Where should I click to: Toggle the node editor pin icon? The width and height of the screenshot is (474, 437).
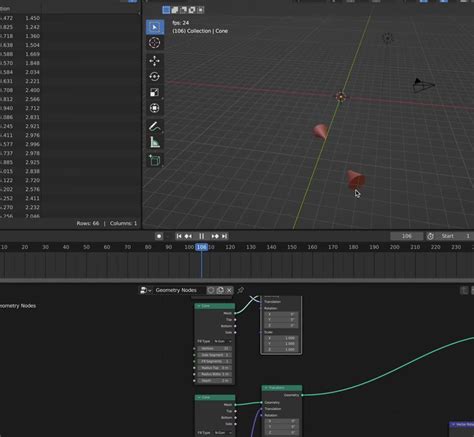point(241,290)
